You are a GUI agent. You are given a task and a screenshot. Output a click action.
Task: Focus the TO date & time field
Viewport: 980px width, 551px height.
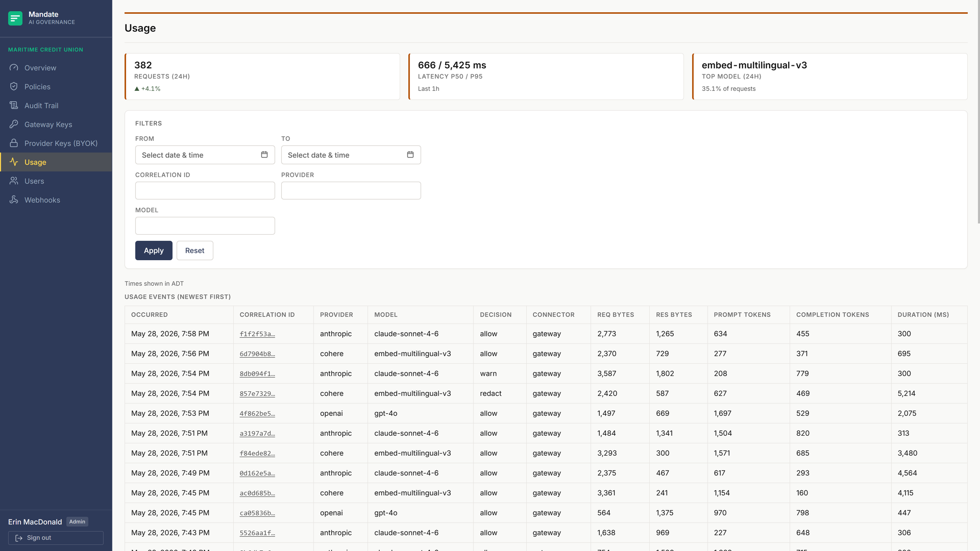pos(351,155)
